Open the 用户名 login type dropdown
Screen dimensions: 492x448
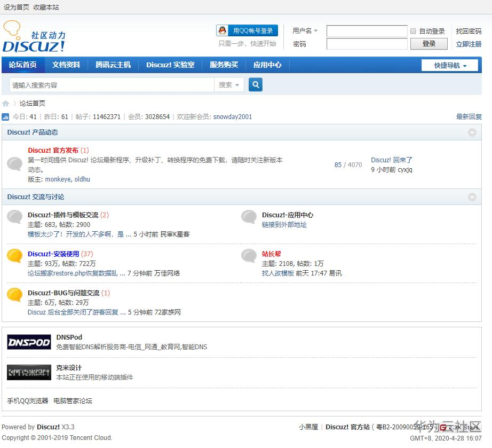(305, 31)
